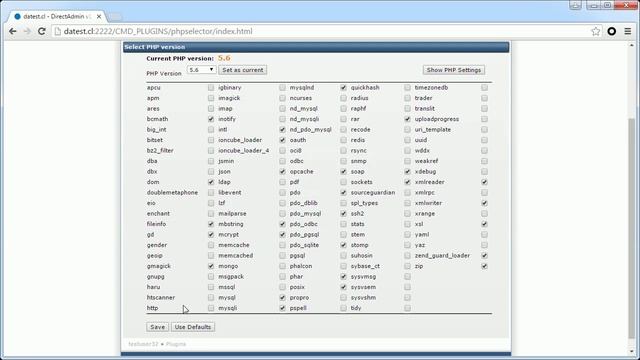This screenshot has height=360, width=640.
Task: Toggle the nd_pdo_mysql extension checkbox
Action: pyautogui.click(x=343, y=129)
